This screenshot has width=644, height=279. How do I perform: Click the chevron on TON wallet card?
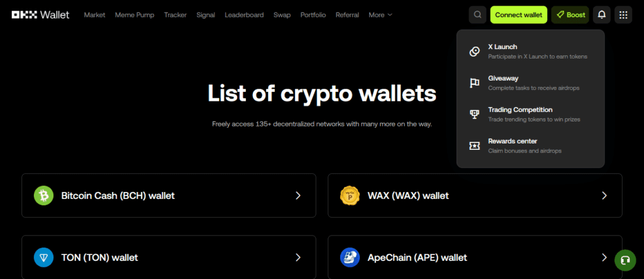pos(298,258)
